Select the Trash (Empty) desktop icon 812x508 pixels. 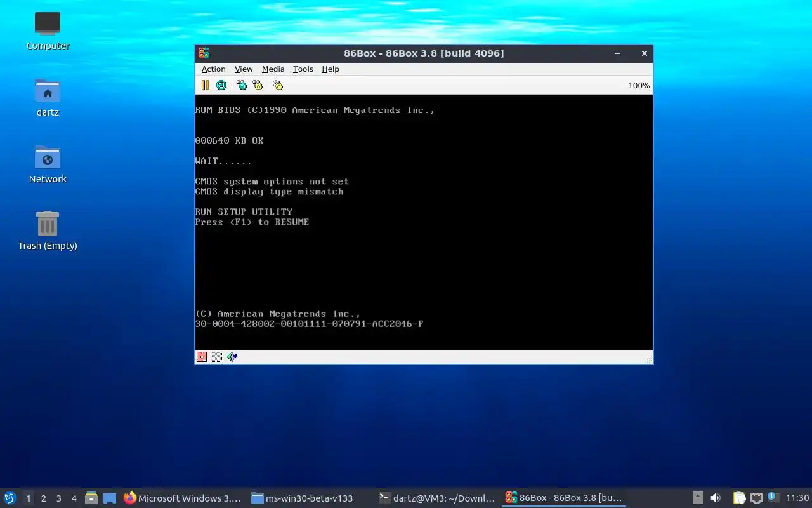48,230
